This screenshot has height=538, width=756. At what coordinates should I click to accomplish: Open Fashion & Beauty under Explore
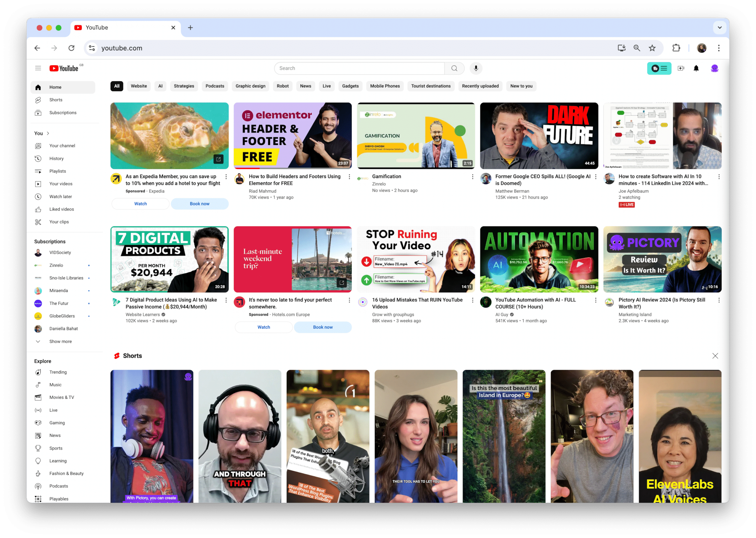63,474
